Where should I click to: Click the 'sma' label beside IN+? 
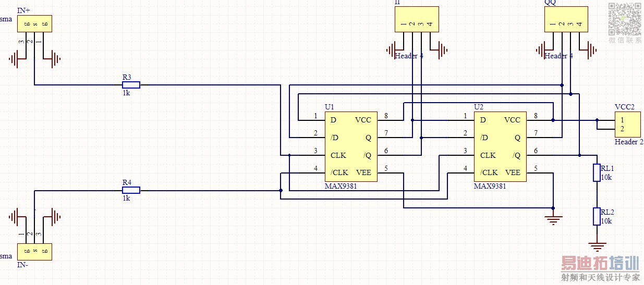(6, 19)
